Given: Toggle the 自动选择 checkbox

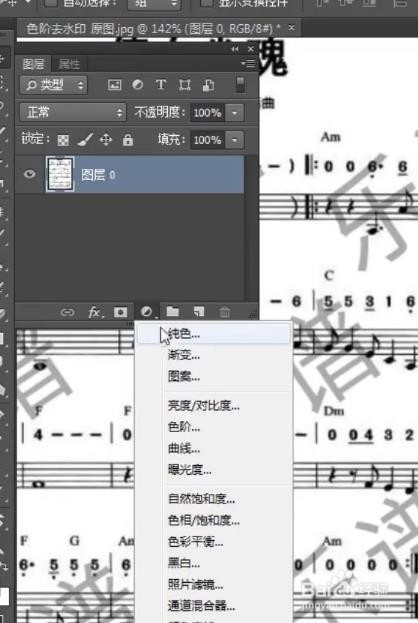Looking at the screenshot, I should 50,3.
